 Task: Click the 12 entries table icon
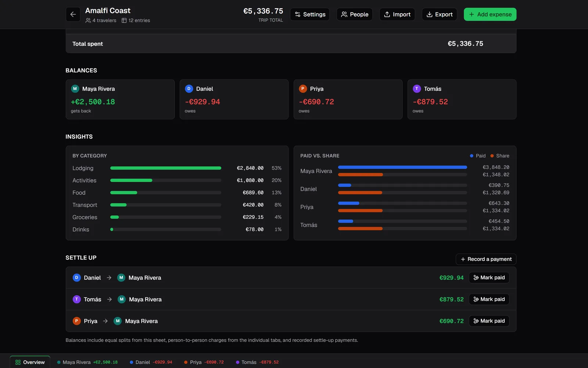(124, 21)
